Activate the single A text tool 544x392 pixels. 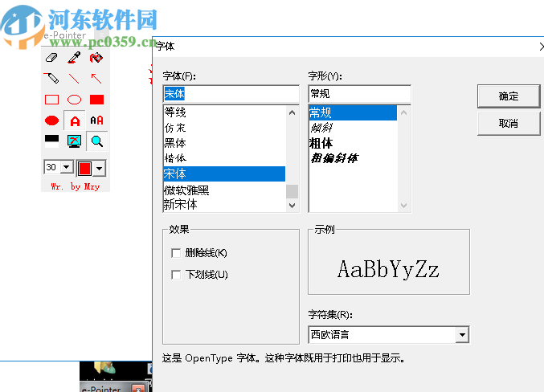75,120
